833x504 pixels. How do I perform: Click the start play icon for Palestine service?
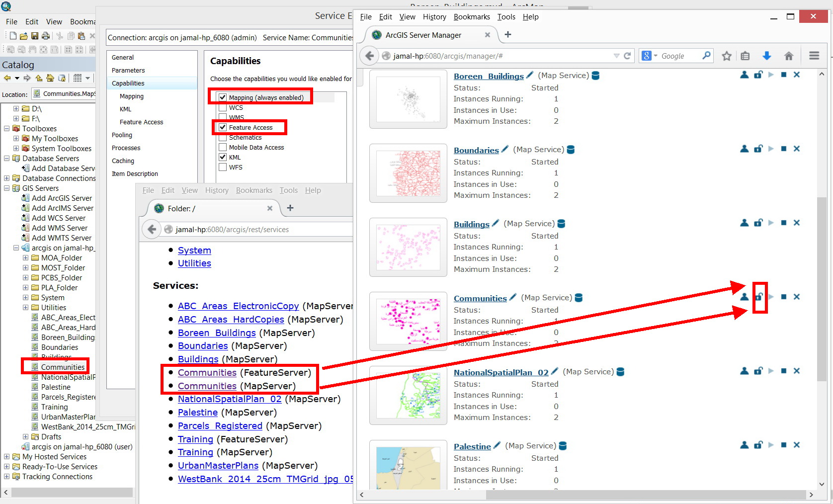771,445
